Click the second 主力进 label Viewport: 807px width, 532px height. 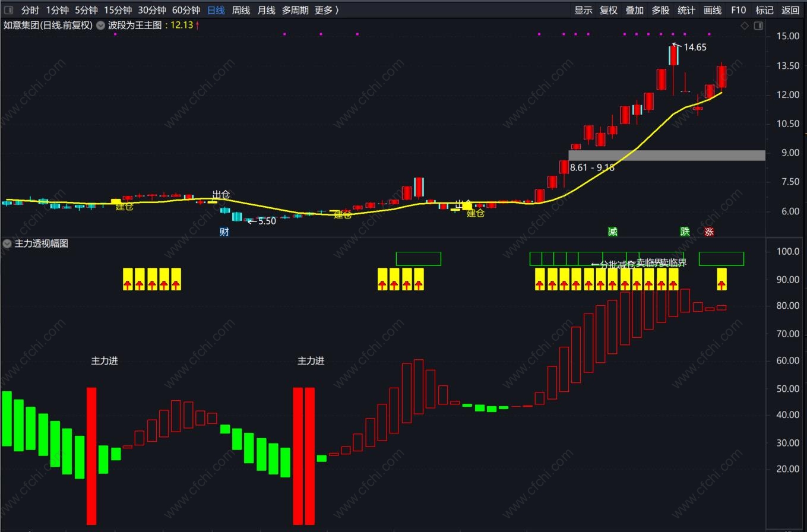[x=311, y=360]
